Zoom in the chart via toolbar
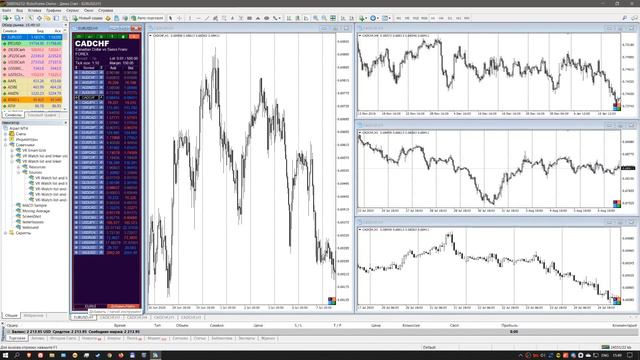640x360 pixels. [x=316, y=18]
